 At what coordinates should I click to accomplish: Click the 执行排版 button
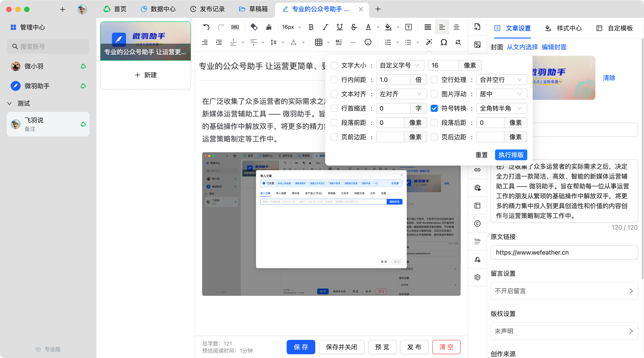point(511,155)
